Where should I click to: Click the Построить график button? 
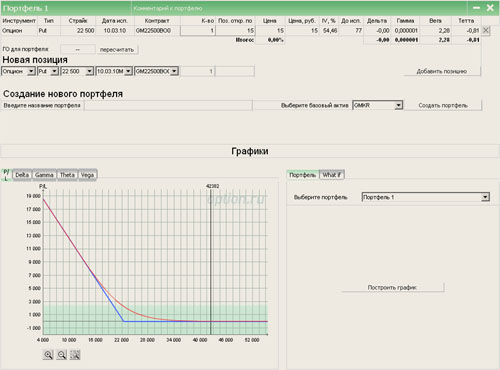(392, 287)
